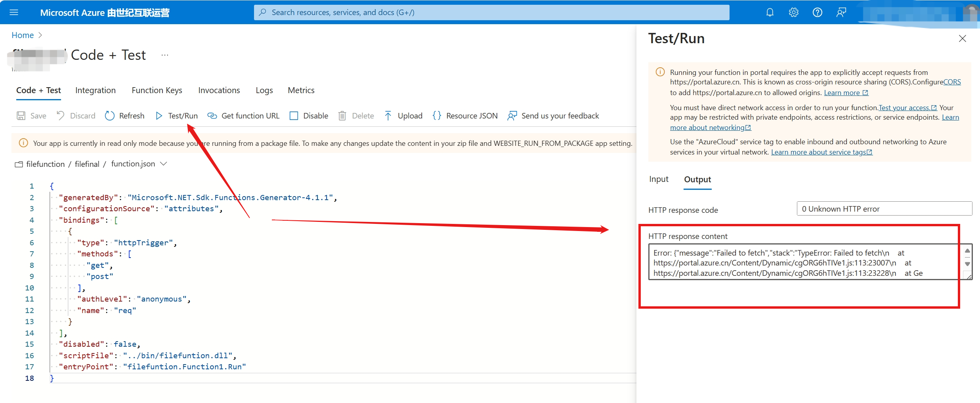Viewport: 980px width, 403px height.
Task: Upload a file using Upload button
Action: (x=403, y=116)
